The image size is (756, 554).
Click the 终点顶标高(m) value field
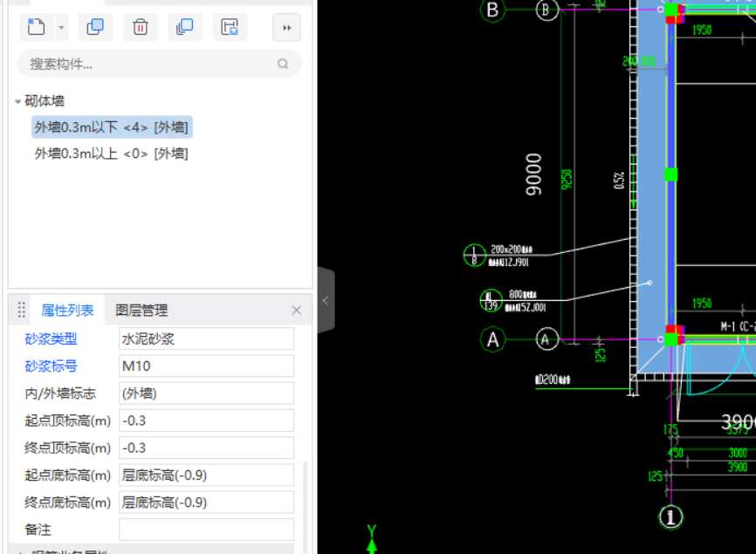(206, 448)
